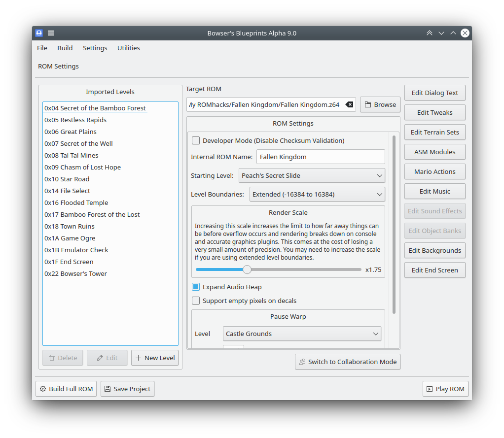The height and width of the screenshot is (438, 504).
Task: Open the Settings menu
Action: coord(95,48)
